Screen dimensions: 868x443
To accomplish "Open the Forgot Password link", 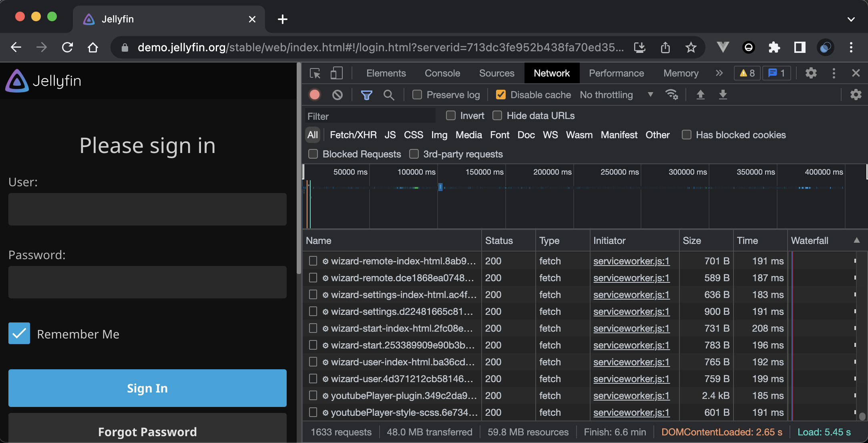I will coord(147,432).
